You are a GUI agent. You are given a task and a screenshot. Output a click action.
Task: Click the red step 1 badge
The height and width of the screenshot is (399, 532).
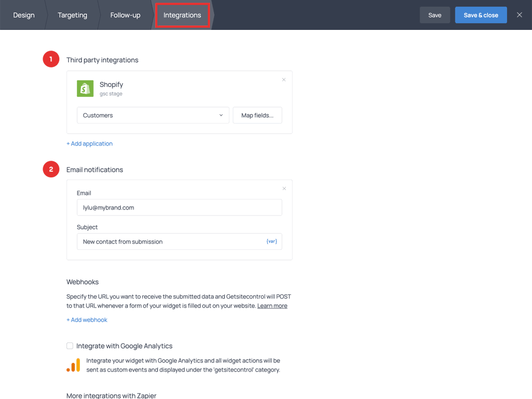[51, 59]
